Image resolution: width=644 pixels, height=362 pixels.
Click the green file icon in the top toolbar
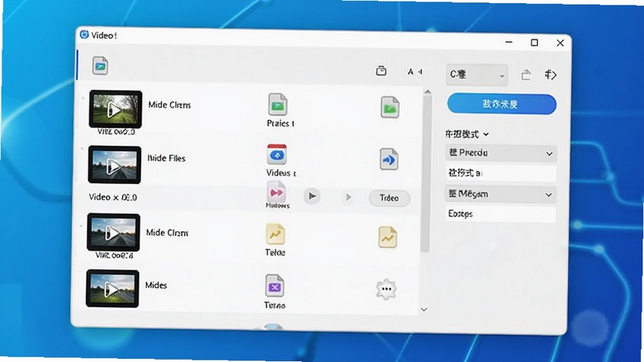(x=100, y=66)
